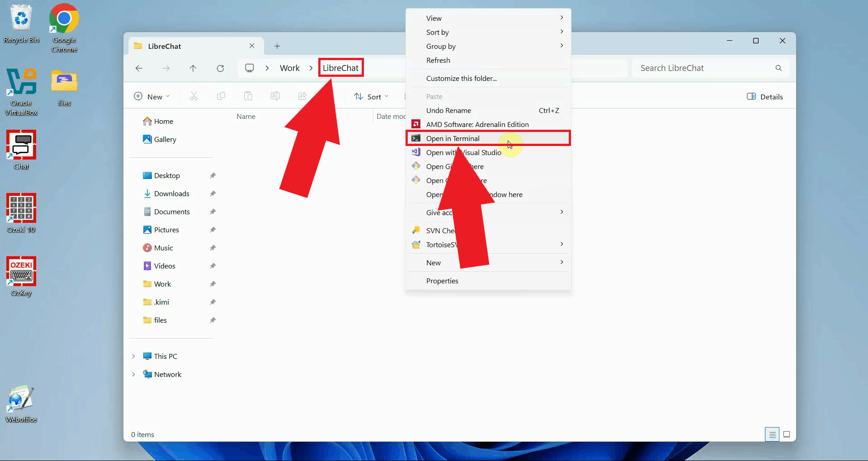Click the Search LibreChat input field

click(x=703, y=68)
